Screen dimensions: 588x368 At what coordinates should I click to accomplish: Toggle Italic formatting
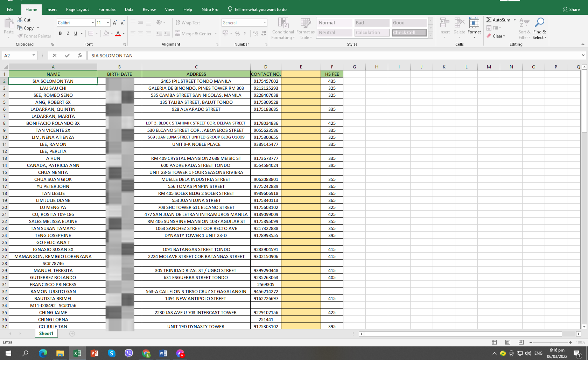click(68, 33)
